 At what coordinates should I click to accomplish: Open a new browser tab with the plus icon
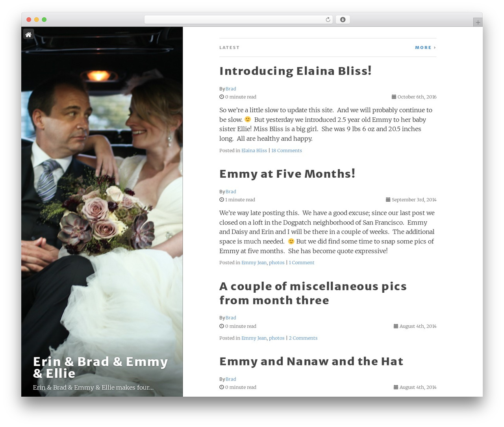coord(478,22)
